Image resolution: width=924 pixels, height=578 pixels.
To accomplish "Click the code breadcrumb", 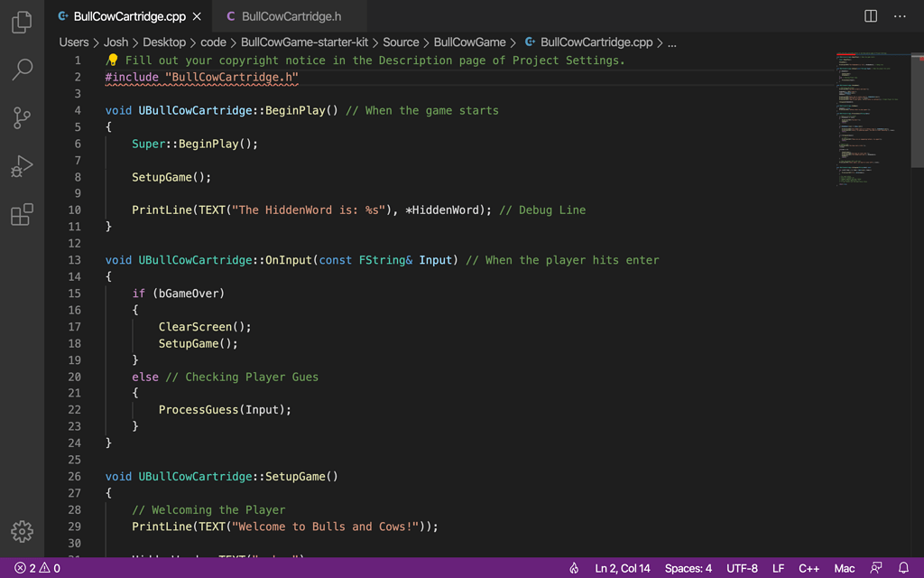I will tap(213, 42).
